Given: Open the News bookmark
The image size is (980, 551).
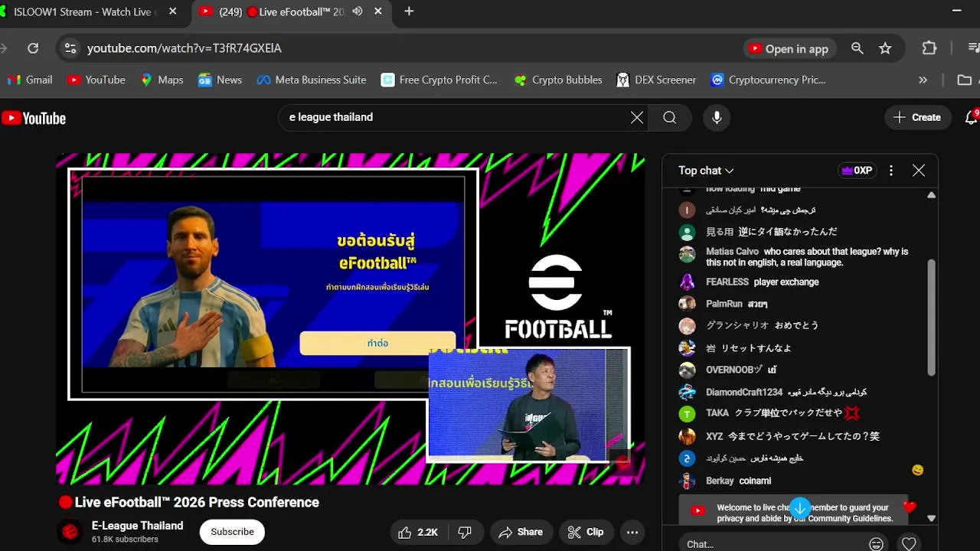Looking at the screenshot, I should pos(220,80).
